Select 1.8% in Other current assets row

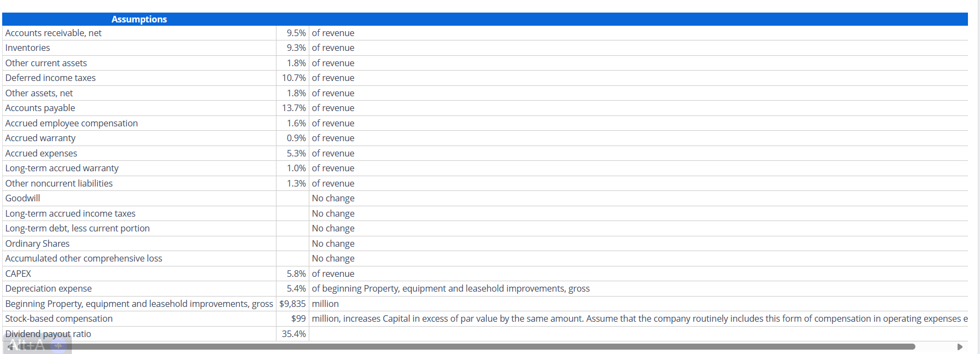(x=292, y=63)
